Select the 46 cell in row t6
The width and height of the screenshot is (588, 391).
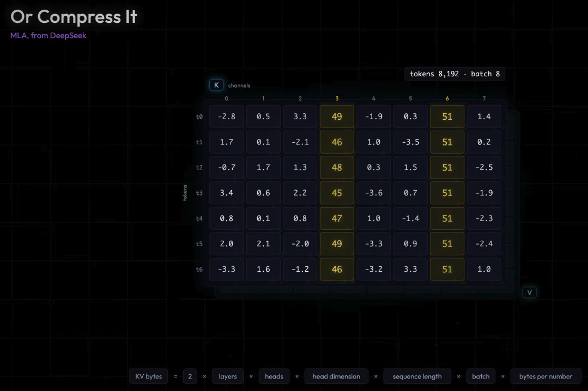(337, 269)
